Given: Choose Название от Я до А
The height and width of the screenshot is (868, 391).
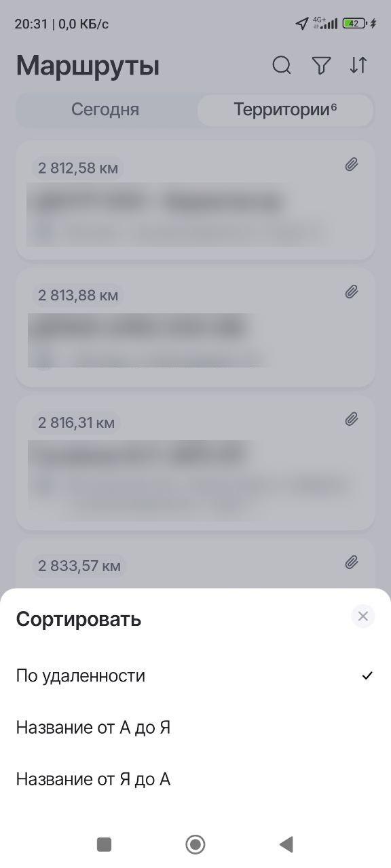Looking at the screenshot, I should [x=195, y=780].
